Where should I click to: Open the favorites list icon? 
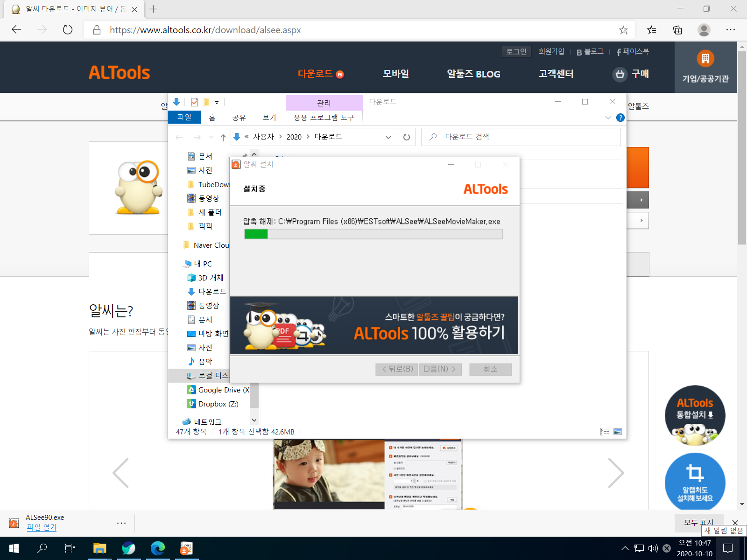(x=651, y=30)
